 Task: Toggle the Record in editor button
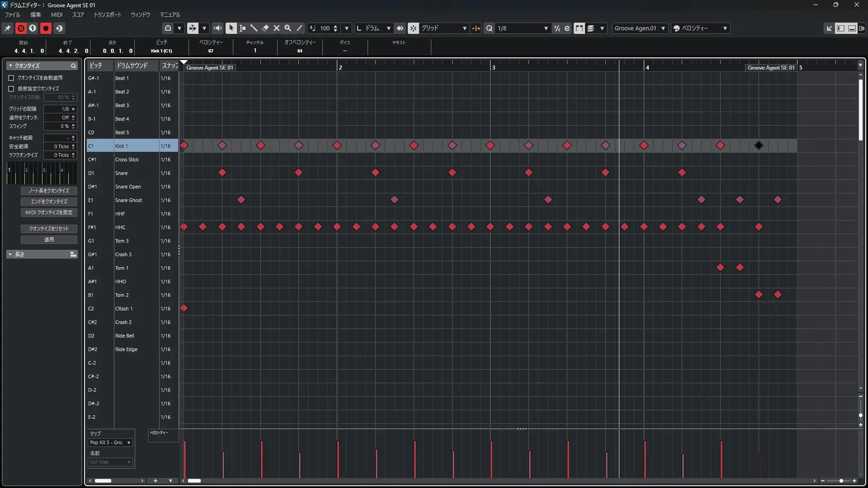46,28
